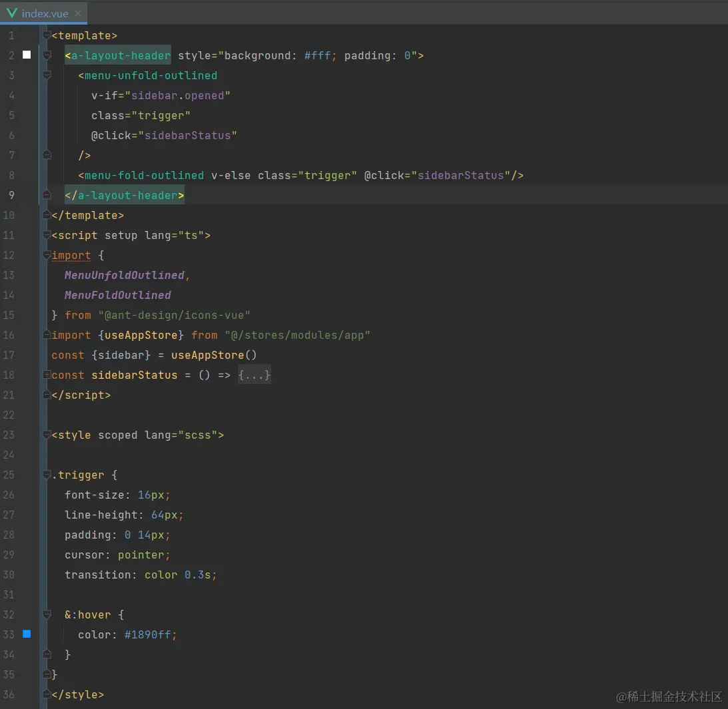Click MenuUnfoldOutlined import name
This screenshot has height=709, width=728.
[x=125, y=275]
